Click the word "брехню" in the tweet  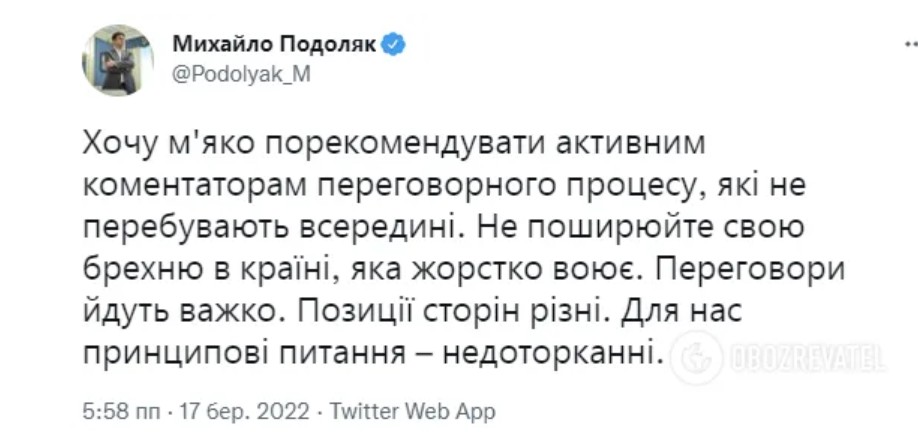tap(132, 268)
